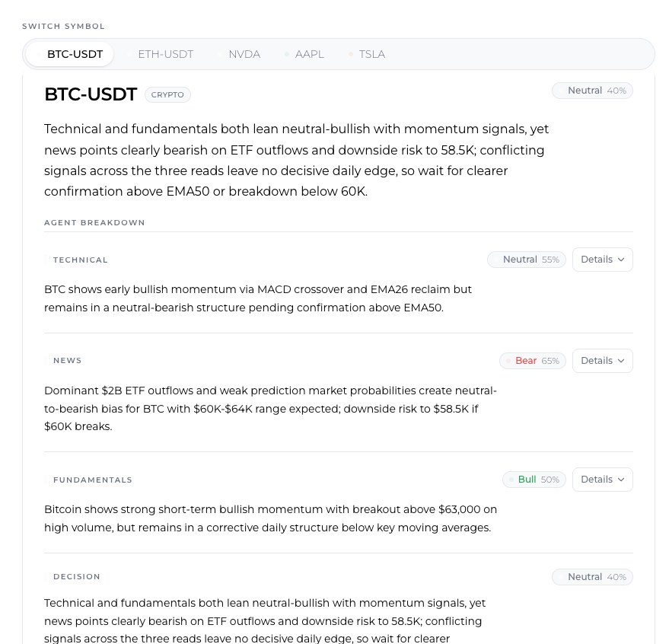669x644 pixels.
Task: Switch symbol to NVDA
Action: 240,54
